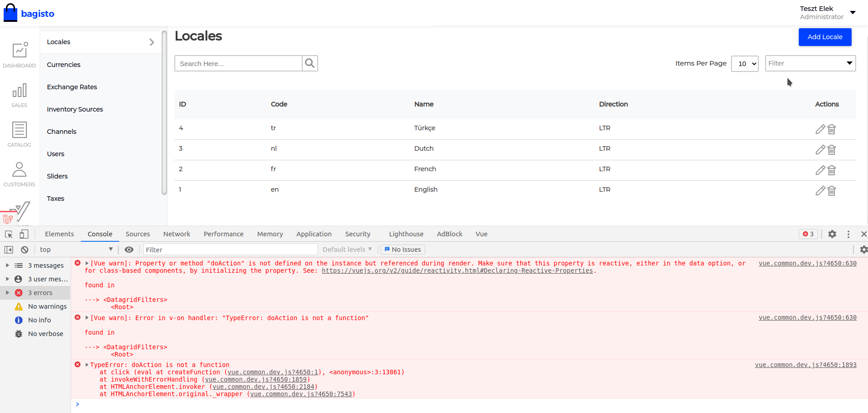Click the search magnifier icon
This screenshot has width=868, height=413.
tap(310, 63)
